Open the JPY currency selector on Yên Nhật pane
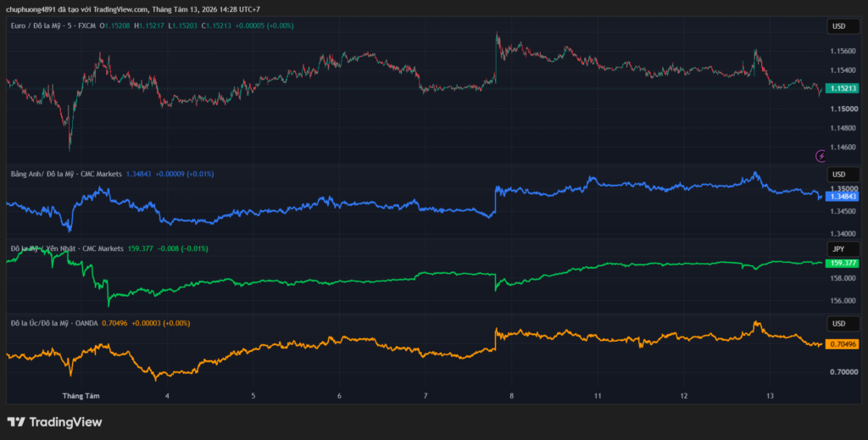868x440 pixels. click(x=843, y=249)
